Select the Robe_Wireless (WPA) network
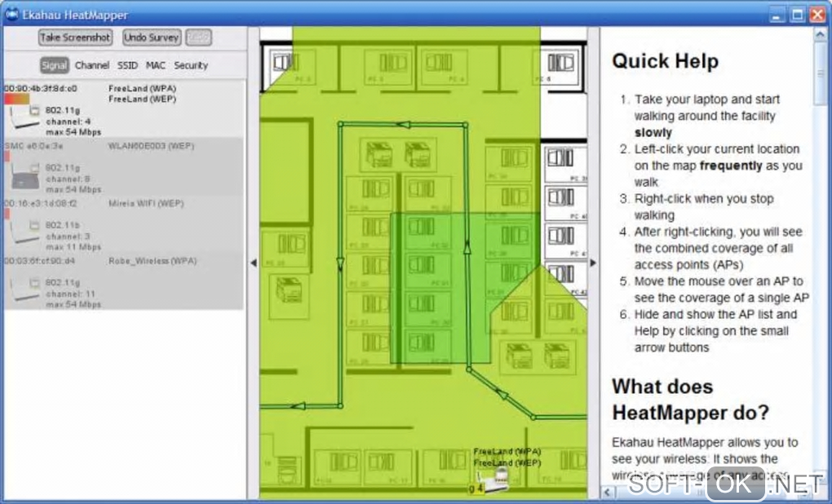The image size is (832, 504). (x=153, y=260)
